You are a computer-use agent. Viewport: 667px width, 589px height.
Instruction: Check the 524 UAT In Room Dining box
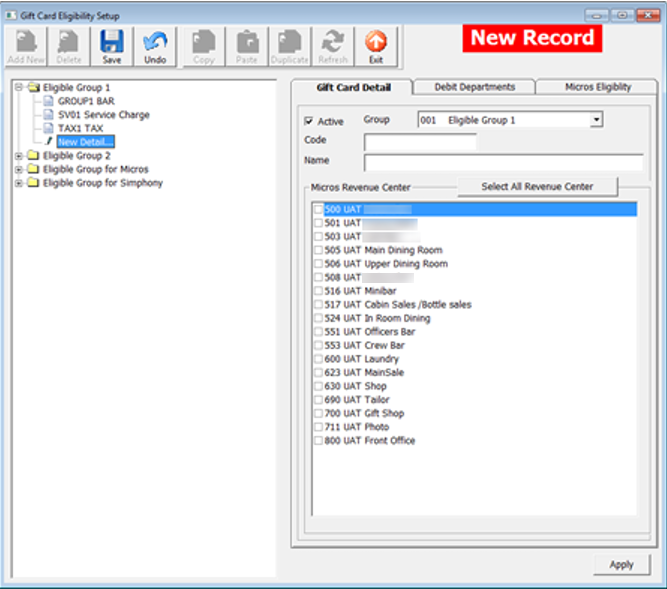click(x=318, y=318)
